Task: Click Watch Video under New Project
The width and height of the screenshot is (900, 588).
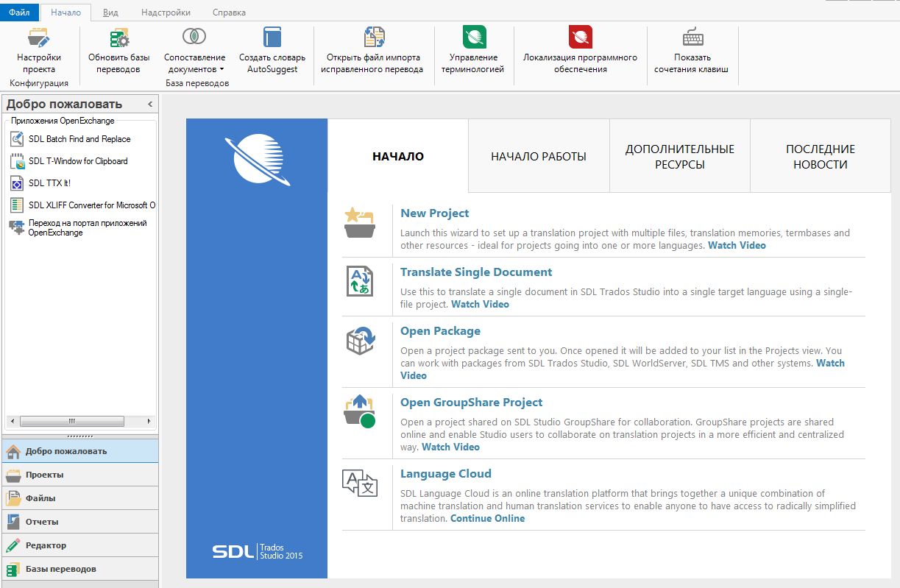Action: tap(737, 246)
